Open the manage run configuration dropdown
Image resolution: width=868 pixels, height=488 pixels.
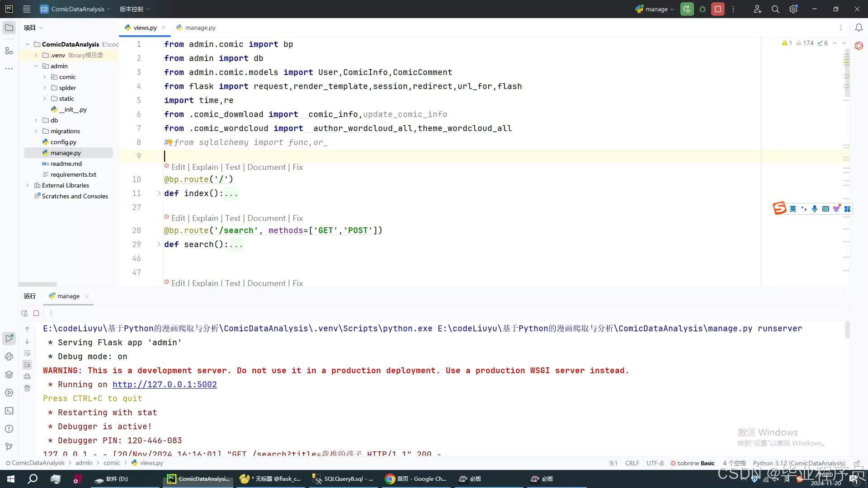click(x=655, y=9)
